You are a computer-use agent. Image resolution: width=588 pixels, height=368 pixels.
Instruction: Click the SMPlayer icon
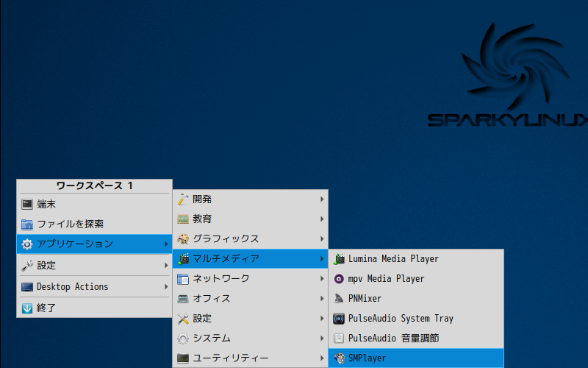(339, 358)
